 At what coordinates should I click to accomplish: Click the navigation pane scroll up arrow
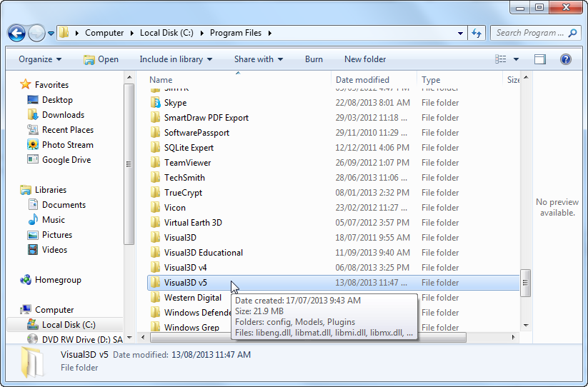(x=129, y=78)
